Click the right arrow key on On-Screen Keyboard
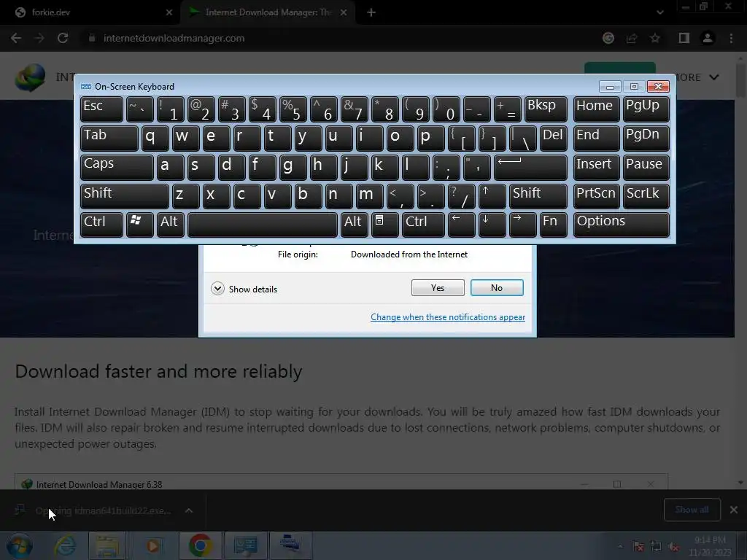The image size is (747, 560). [522, 225]
